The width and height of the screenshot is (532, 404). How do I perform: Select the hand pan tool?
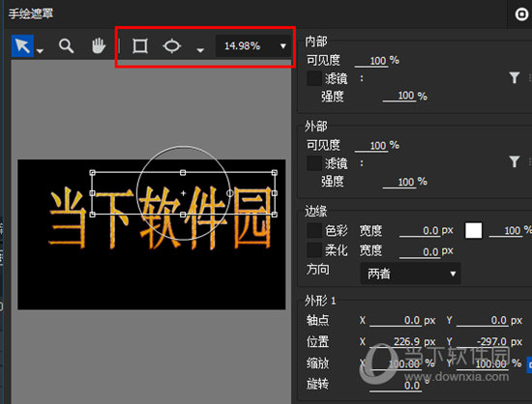point(99,45)
